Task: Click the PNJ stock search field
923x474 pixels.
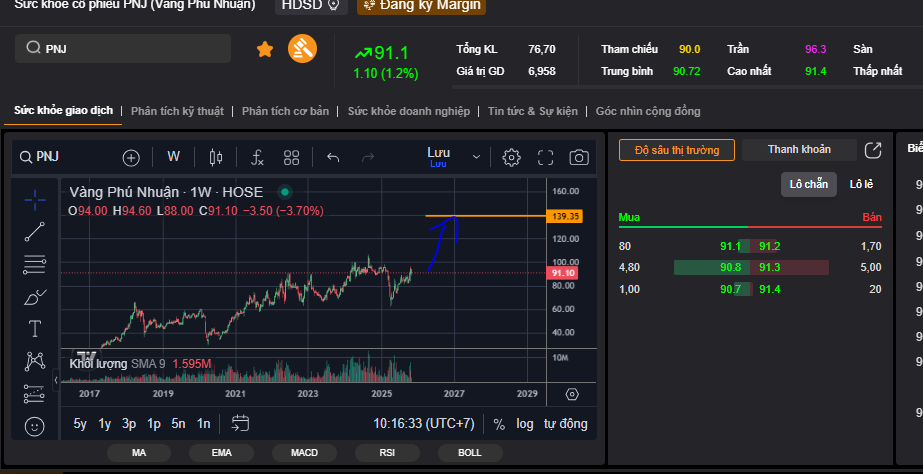Action: 123,48
